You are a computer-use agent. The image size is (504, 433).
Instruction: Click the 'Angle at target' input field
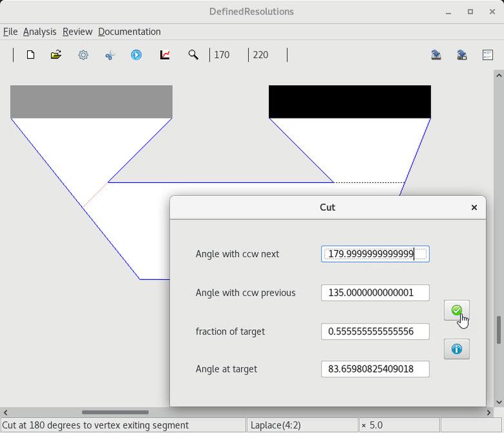[374, 369]
